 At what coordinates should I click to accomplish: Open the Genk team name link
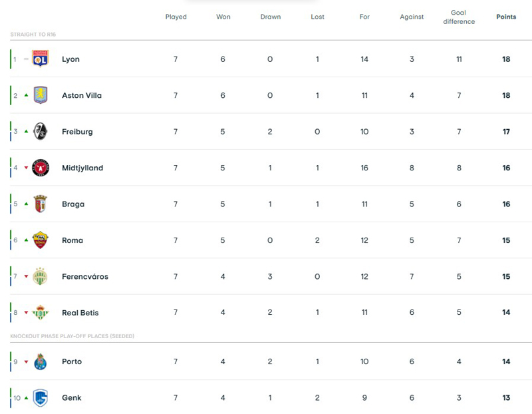coord(71,398)
